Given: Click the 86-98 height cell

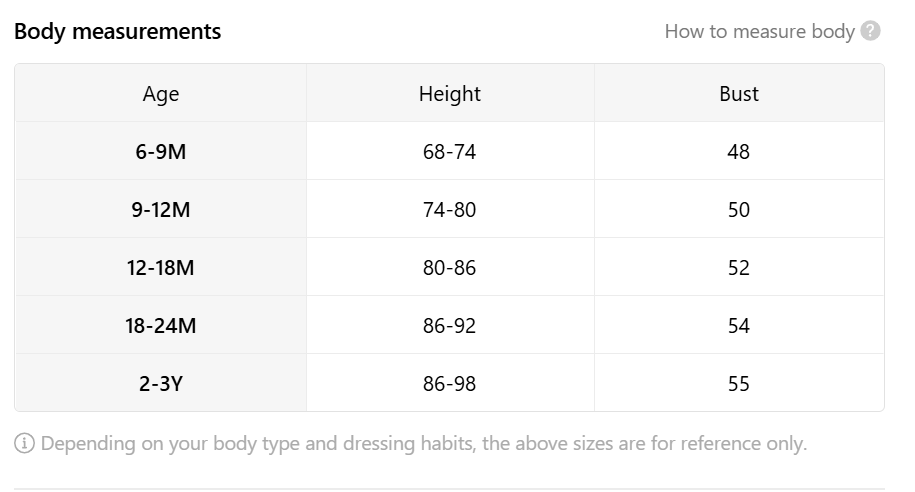Looking at the screenshot, I should (x=450, y=383).
